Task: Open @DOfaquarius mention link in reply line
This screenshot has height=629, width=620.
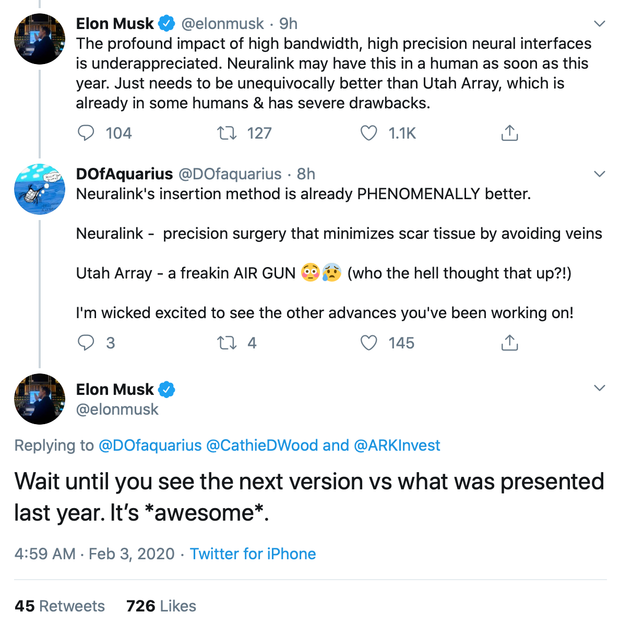Action: [150, 445]
